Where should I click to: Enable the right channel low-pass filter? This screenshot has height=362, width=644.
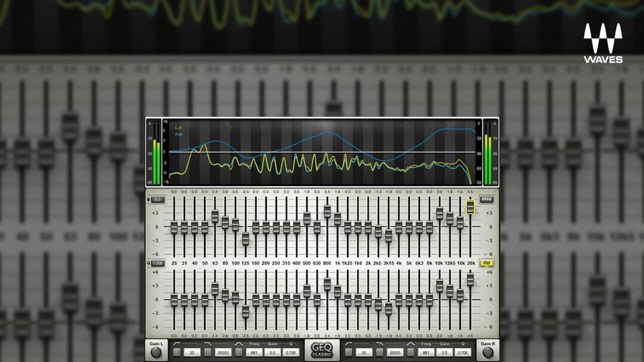[x=380, y=352]
